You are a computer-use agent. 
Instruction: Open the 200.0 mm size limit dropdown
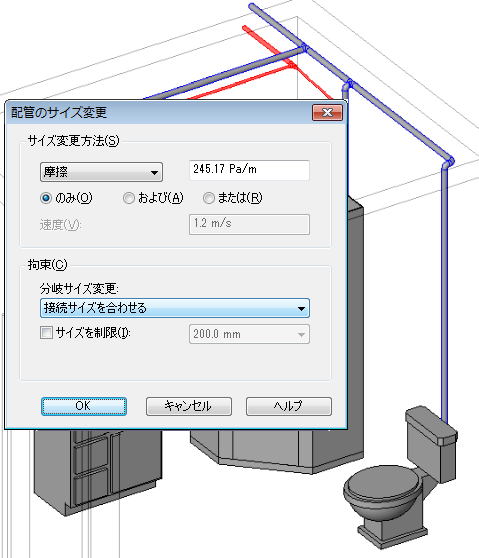click(x=249, y=334)
